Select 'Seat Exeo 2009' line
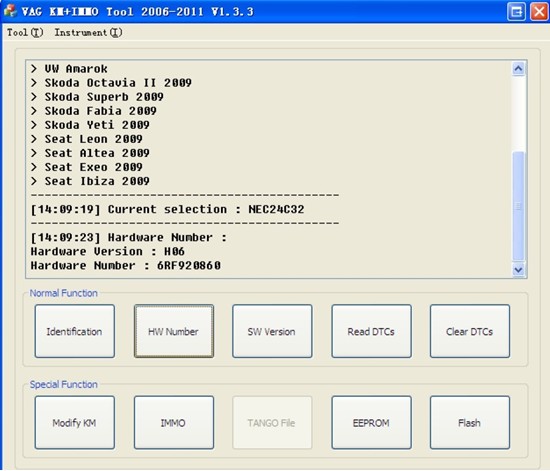 click(x=87, y=167)
